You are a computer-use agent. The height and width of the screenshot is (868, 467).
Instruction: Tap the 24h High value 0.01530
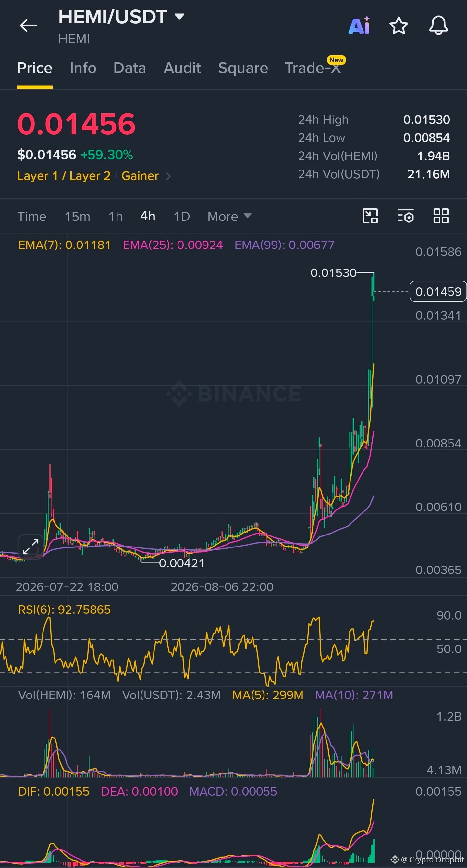pyautogui.click(x=427, y=120)
